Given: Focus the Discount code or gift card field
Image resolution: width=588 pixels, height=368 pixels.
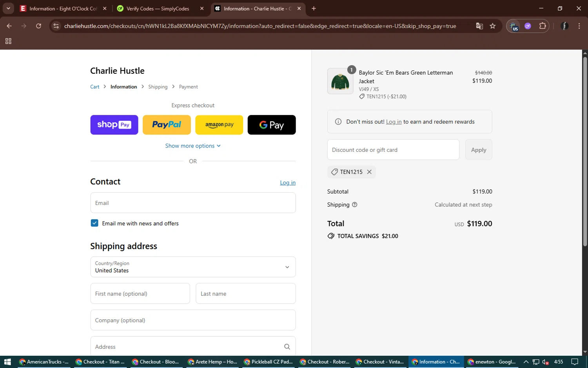Looking at the screenshot, I should [x=393, y=149].
